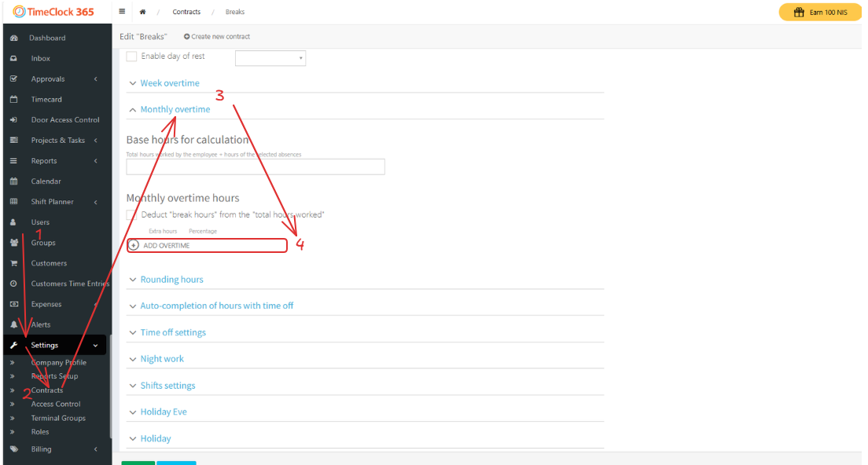Expand the Night work section

tap(162, 359)
